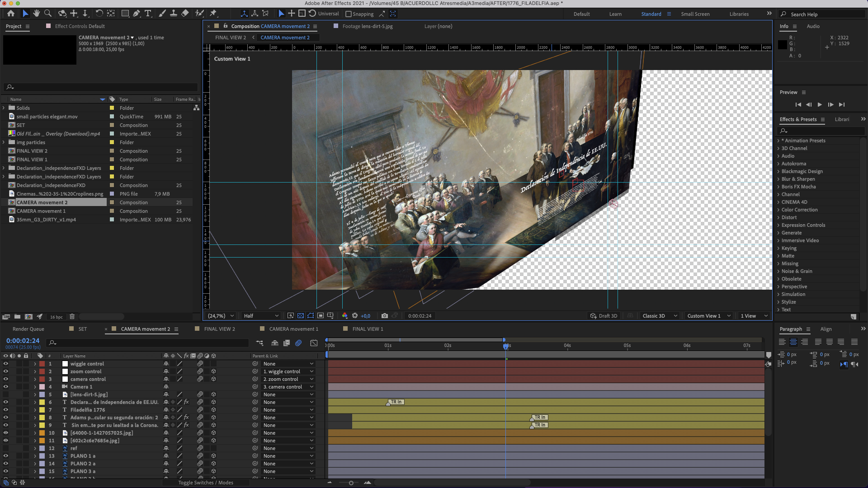Toggle visibility of Filadelfia 1776 layer
This screenshot has height=488, width=868.
coord(5,410)
